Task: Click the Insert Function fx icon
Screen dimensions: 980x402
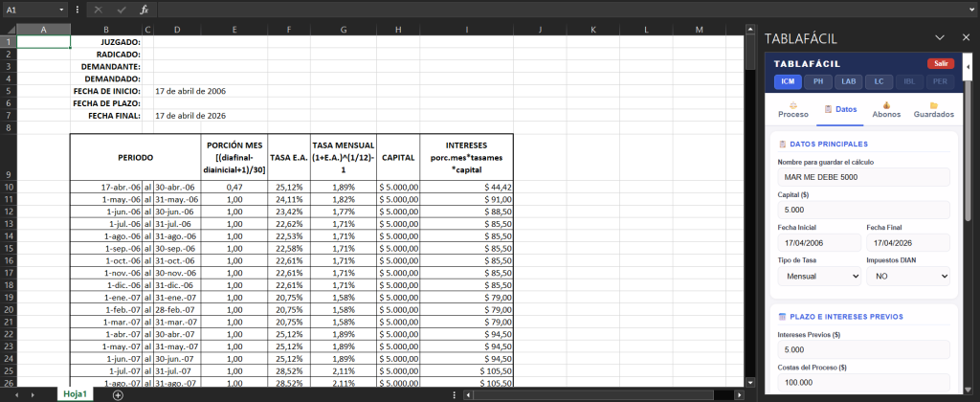Action: point(144,9)
